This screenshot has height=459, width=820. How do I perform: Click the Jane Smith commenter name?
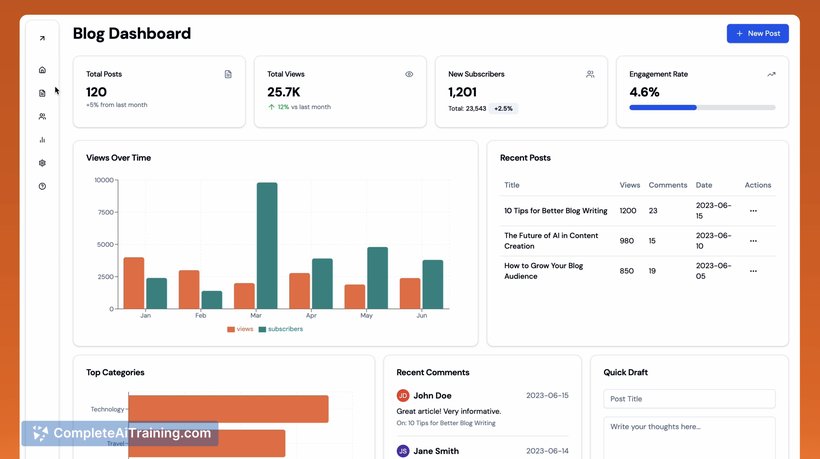point(436,451)
